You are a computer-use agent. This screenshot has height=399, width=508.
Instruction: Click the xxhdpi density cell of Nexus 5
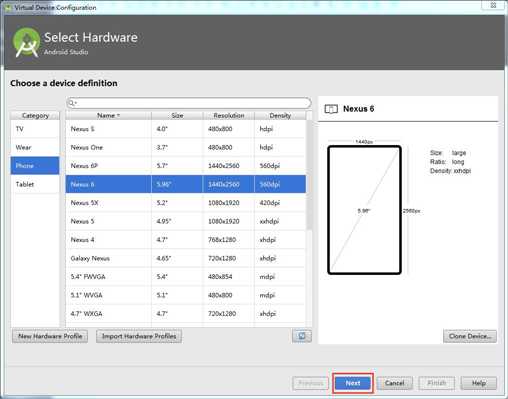pos(280,221)
